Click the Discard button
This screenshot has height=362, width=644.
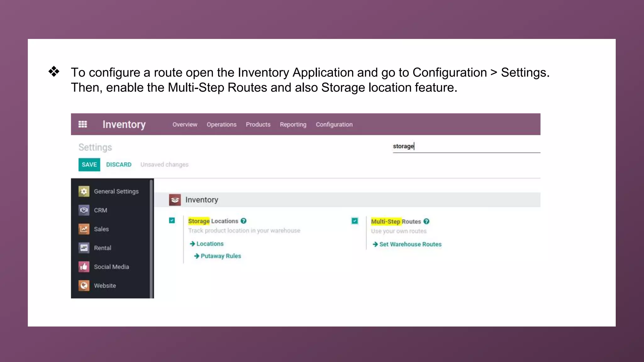(x=119, y=165)
